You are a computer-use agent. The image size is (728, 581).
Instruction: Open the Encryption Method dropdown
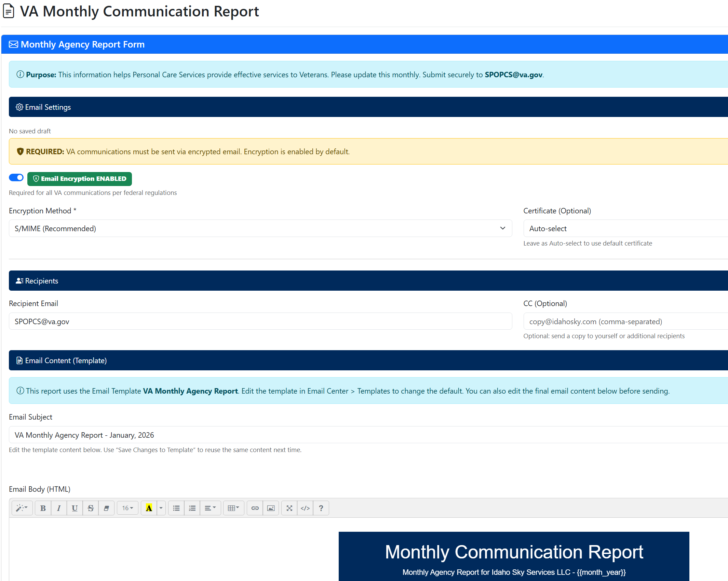click(260, 228)
